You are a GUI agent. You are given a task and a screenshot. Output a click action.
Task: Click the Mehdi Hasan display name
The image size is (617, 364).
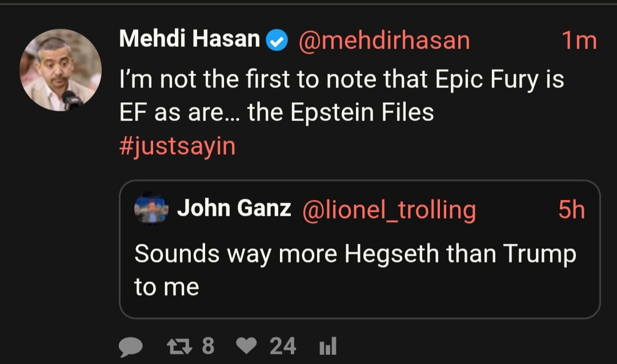189,40
